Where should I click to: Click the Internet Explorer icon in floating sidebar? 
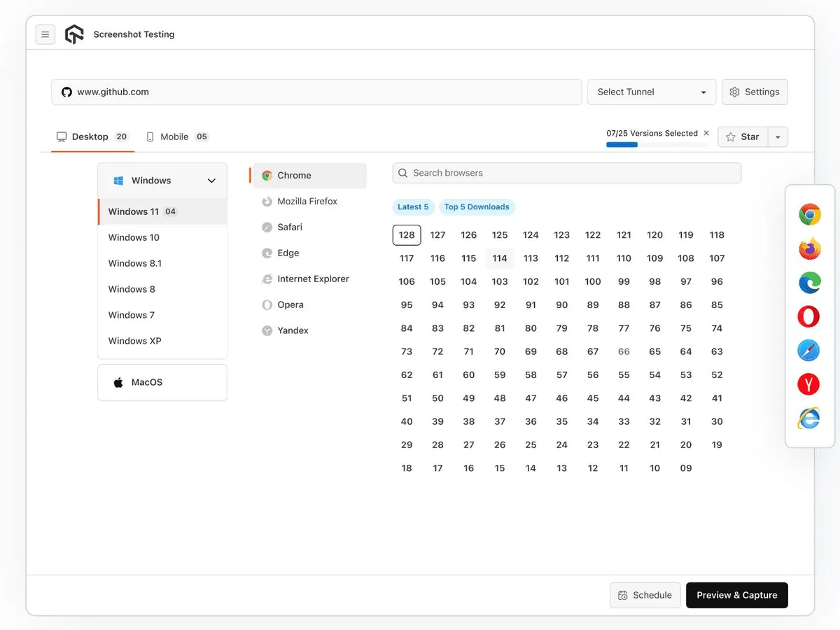tap(810, 419)
